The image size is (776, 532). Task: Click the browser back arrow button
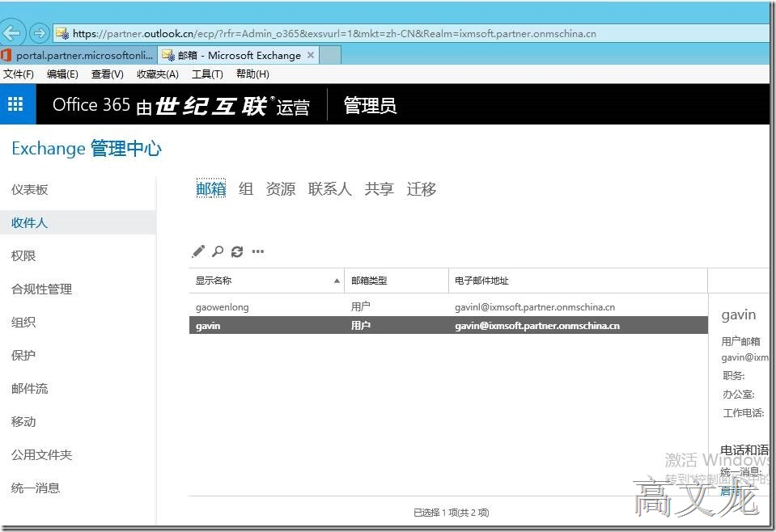tap(11, 33)
